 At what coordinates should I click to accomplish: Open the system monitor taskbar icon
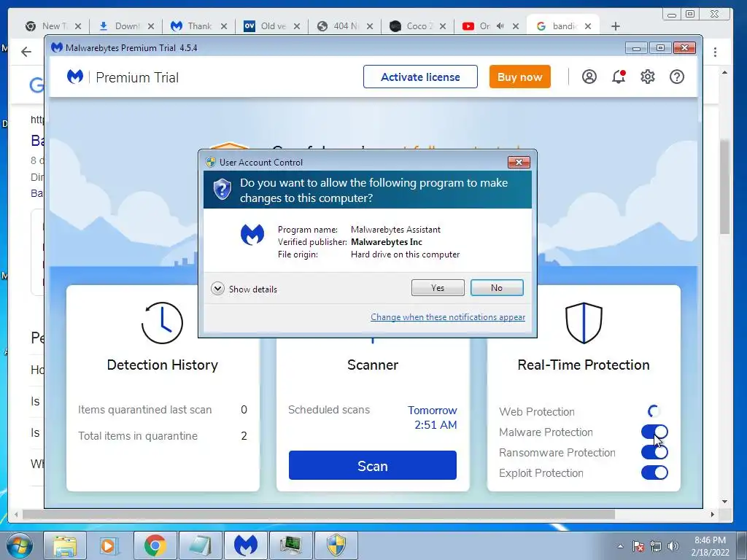point(290,545)
